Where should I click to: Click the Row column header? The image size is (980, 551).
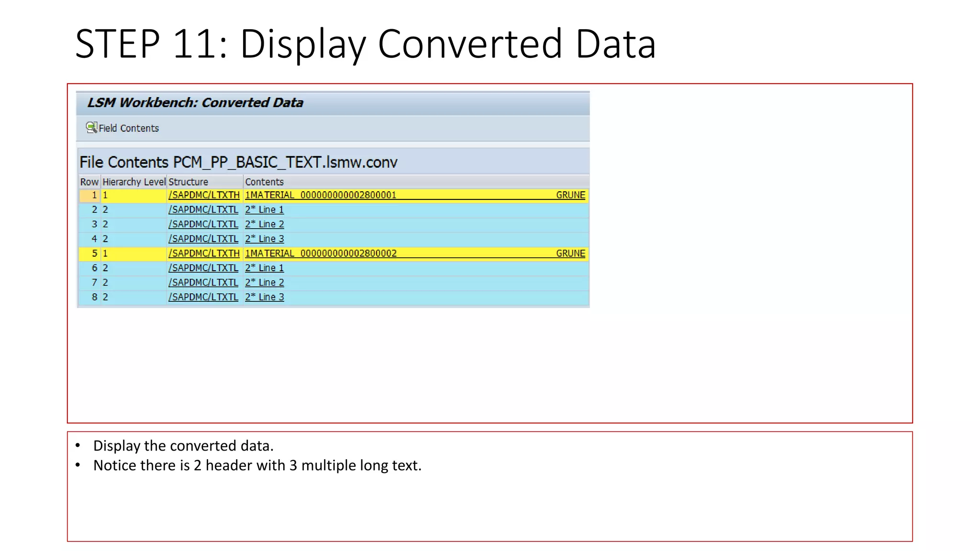pyautogui.click(x=89, y=182)
